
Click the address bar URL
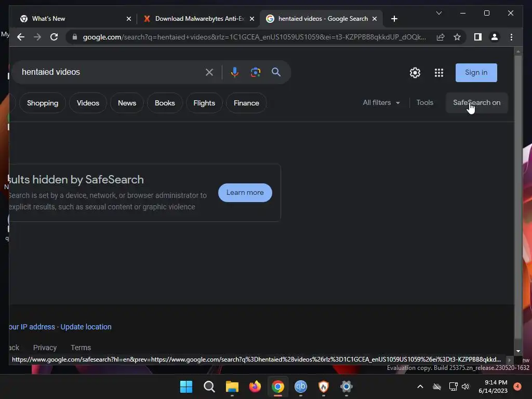click(x=255, y=37)
